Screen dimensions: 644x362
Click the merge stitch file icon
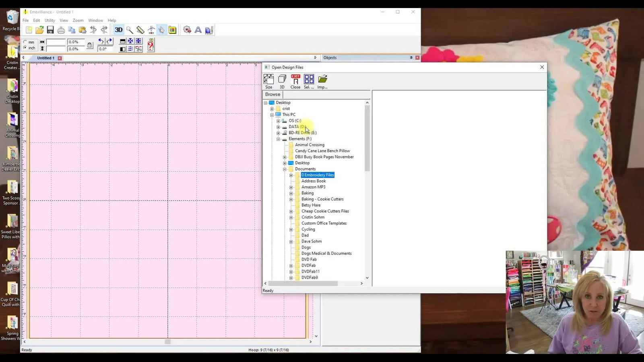point(187,30)
